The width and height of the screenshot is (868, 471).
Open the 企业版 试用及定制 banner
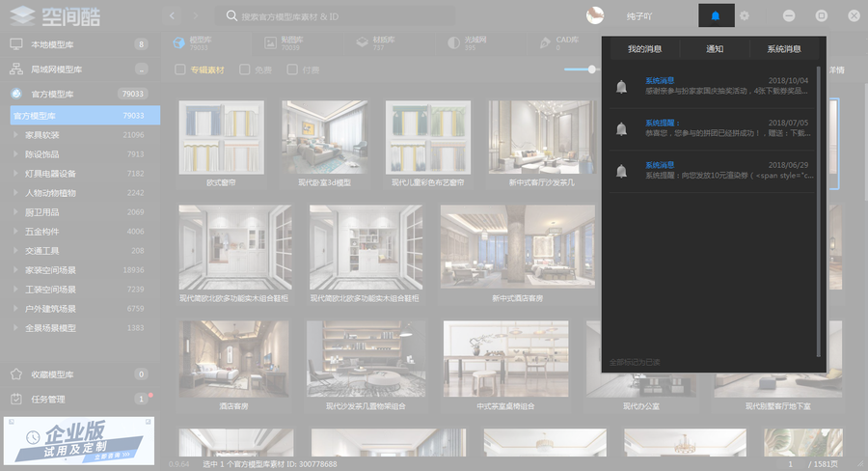tap(79, 441)
